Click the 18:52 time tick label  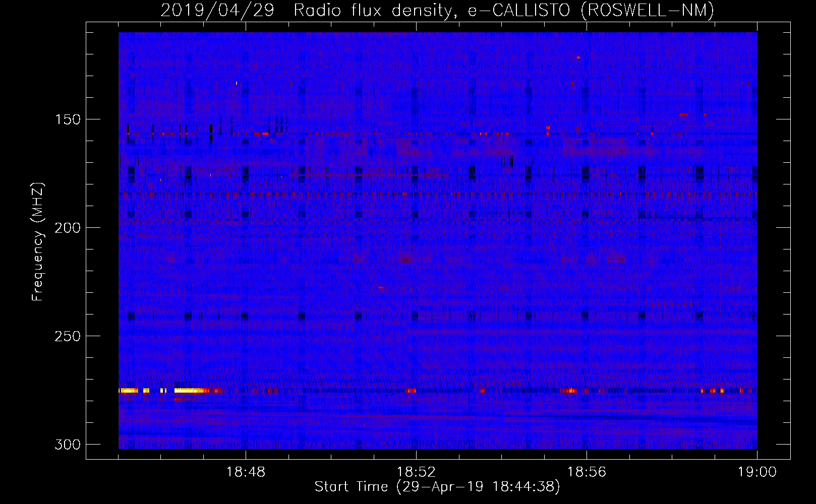tap(416, 472)
